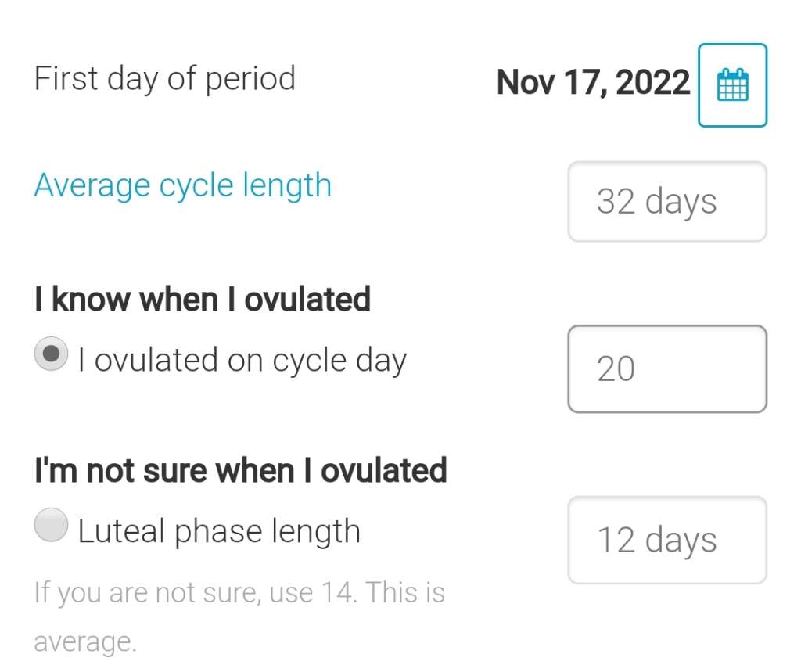Click the number 14 in the hint text
This screenshot has width=801, height=672.
[339, 593]
